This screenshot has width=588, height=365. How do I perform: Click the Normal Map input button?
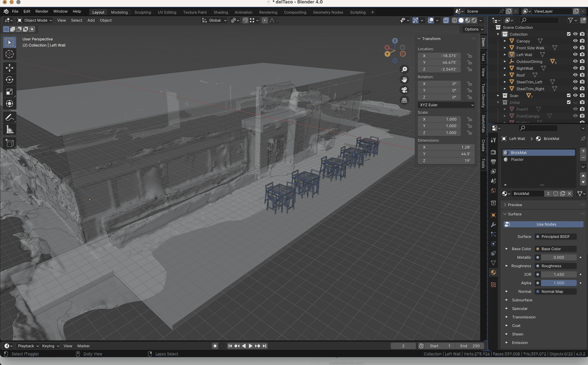[x=555, y=291]
